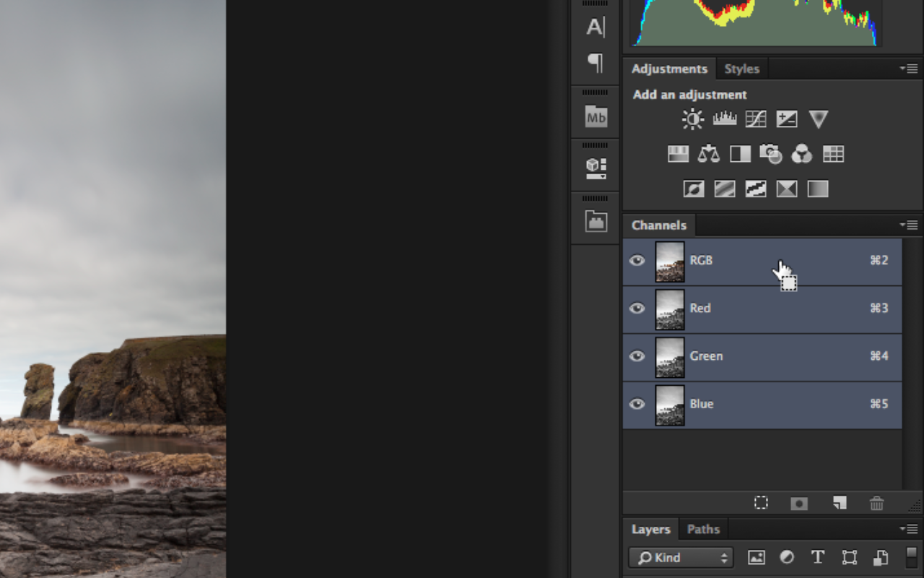
Task: Click the sea stack rock in the photo
Action: tap(38, 391)
